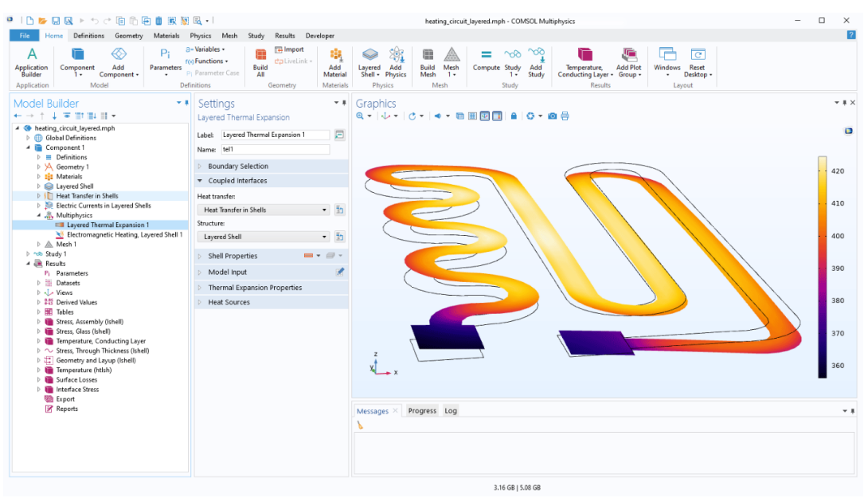Click the Label text field
The width and height of the screenshot is (868, 498).
click(275, 135)
